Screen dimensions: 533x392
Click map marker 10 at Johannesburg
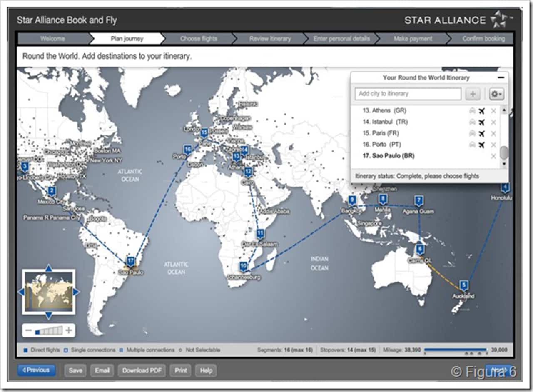tap(243, 266)
